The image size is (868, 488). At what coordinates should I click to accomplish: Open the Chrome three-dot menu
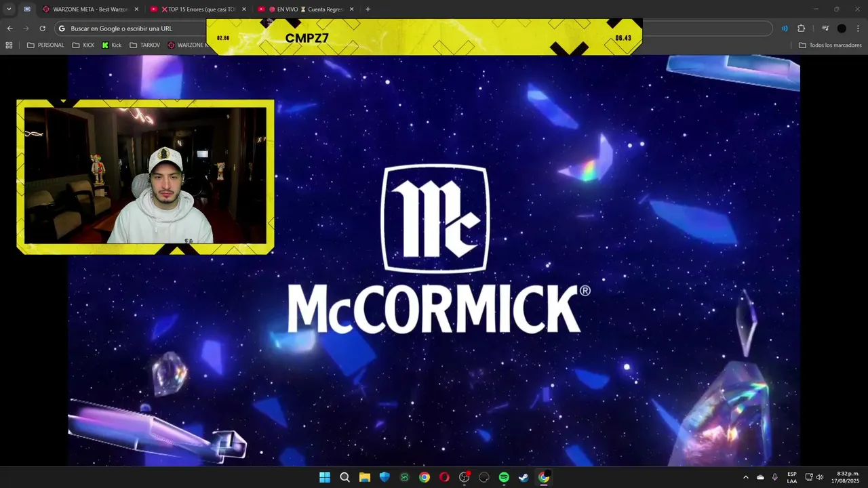[858, 28]
